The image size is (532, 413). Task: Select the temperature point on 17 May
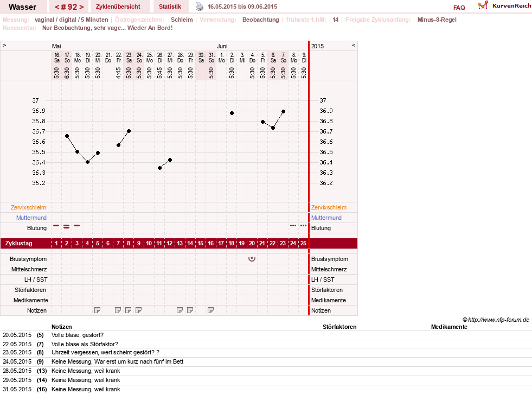[67, 136]
